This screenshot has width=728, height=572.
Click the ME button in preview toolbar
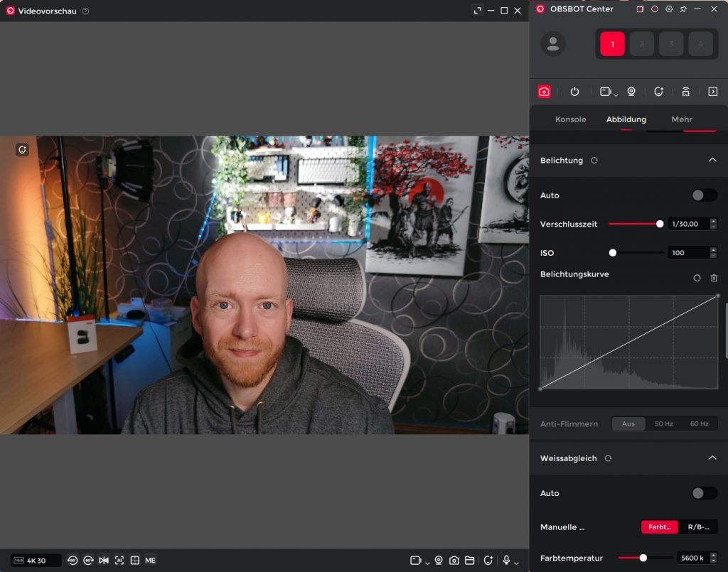coord(150,561)
